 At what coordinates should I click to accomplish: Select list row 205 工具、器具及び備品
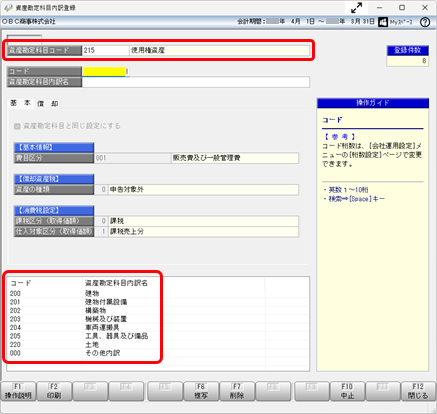pos(158,336)
